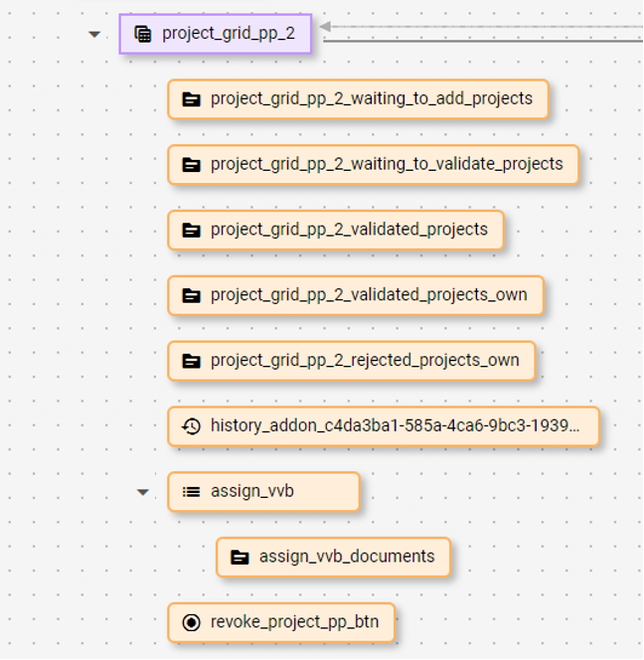Click folder icon of validated_projects_own node

point(192,295)
